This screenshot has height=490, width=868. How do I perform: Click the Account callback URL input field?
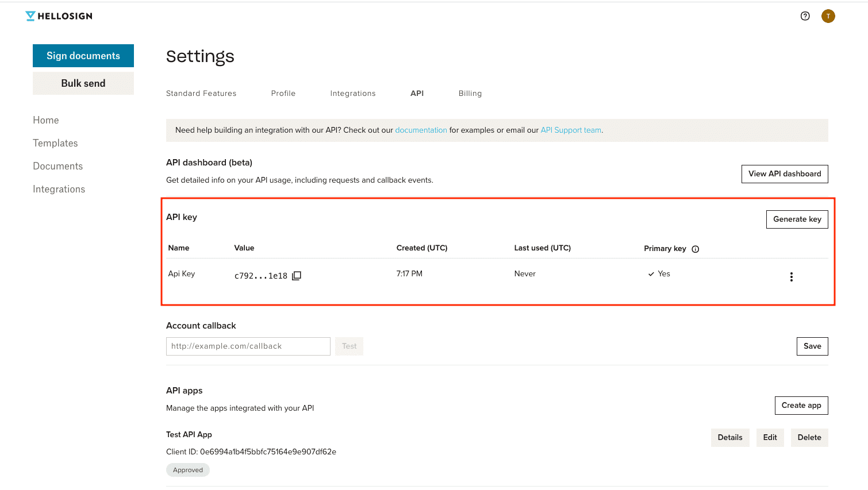[x=248, y=346]
